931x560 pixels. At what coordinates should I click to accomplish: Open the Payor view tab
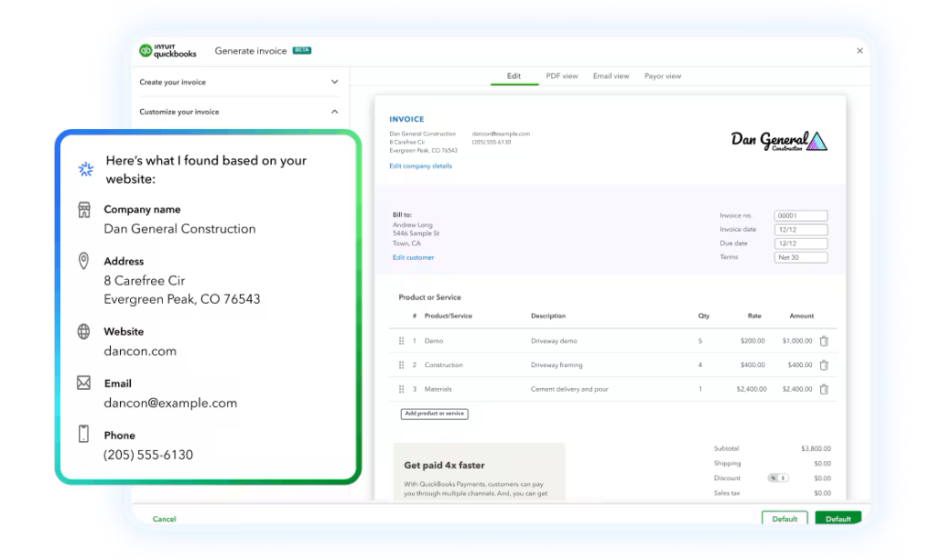[663, 76]
